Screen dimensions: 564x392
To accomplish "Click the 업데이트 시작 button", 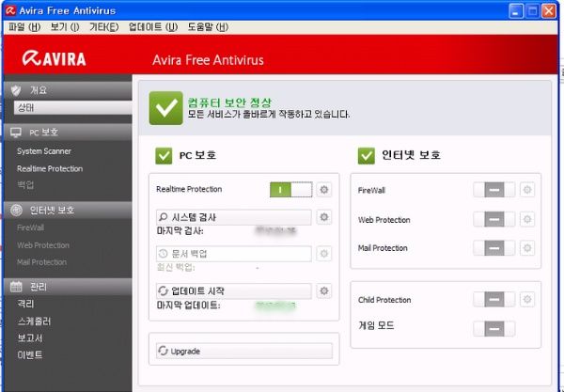I will click(x=234, y=290).
